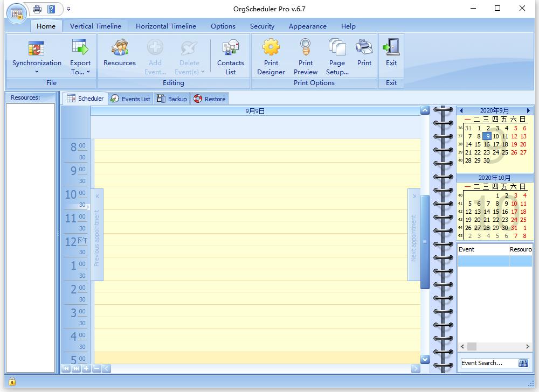The image size is (539, 392).
Task: Expand the Export To dropdown arrow
Action: click(x=88, y=72)
